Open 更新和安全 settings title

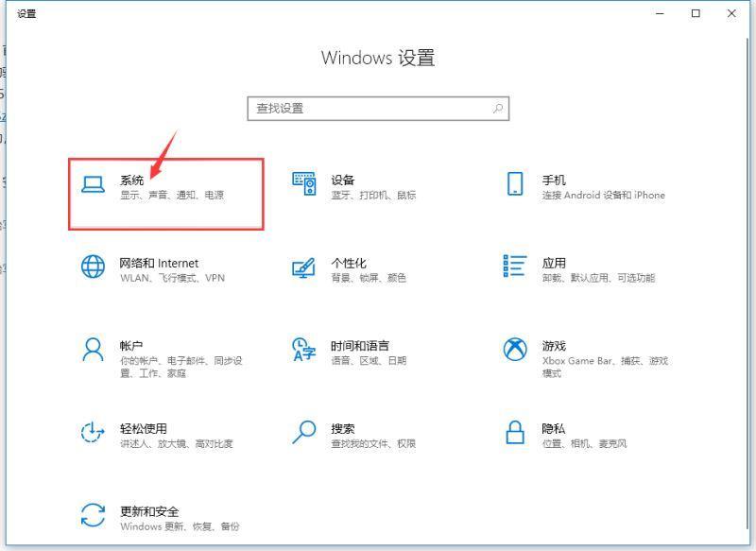tap(149, 511)
